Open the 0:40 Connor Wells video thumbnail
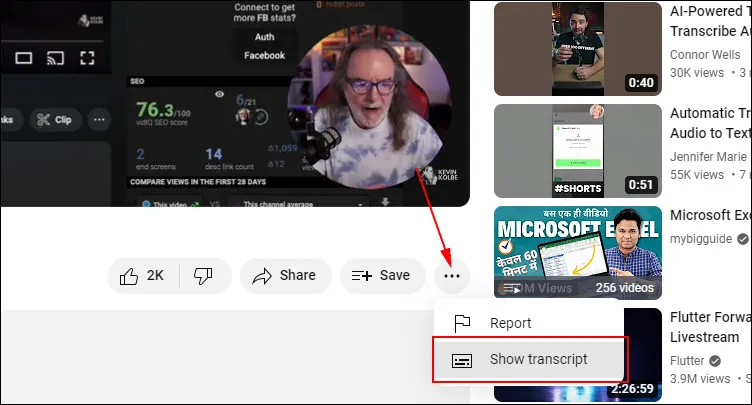Screen dimensions: 752x405 coord(578,49)
